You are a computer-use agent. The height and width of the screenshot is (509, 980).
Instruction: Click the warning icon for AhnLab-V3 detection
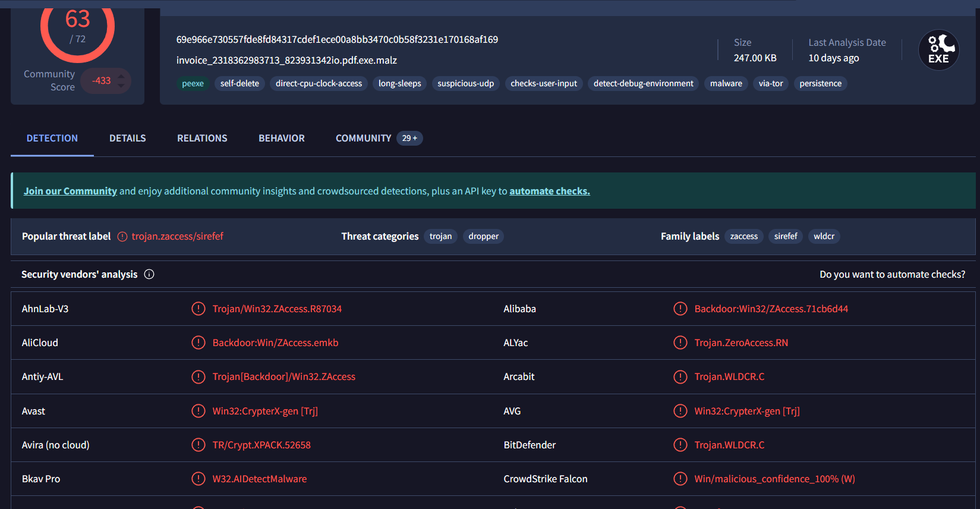[x=198, y=309]
